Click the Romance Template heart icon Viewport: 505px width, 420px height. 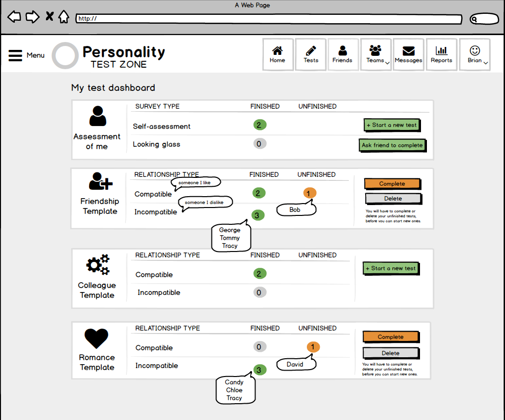point(96,338)
